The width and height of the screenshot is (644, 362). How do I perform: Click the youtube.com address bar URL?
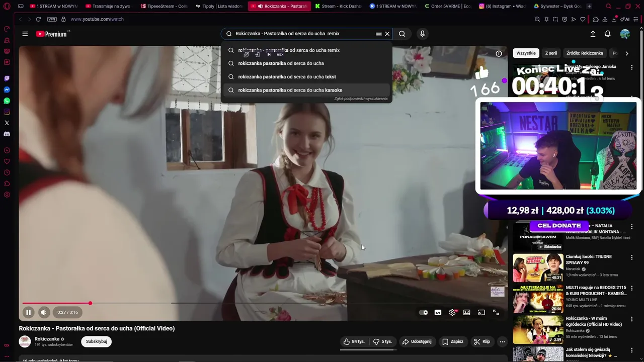(x=97, y=19)
